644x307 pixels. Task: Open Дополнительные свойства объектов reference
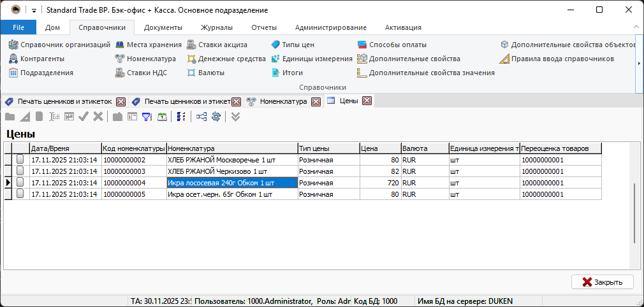pos(567,45)
